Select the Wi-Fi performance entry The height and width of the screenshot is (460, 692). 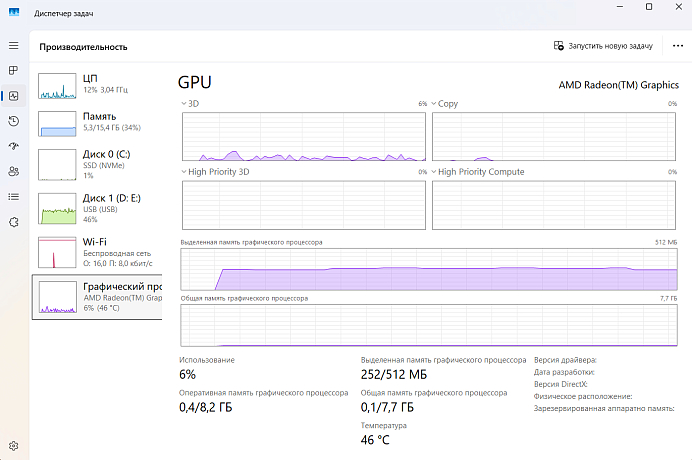(x=97, y=252)
